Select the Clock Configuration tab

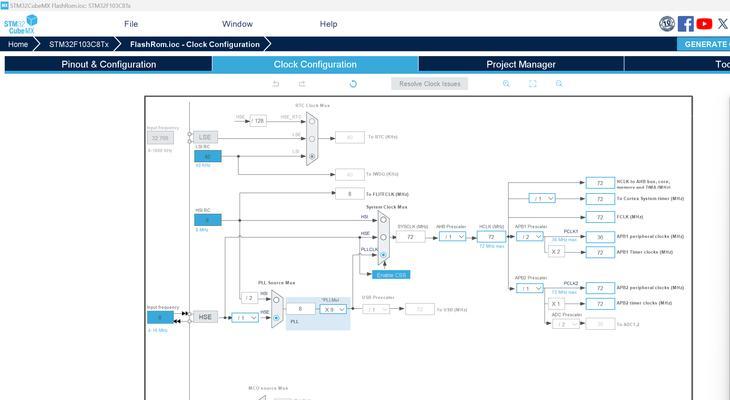(315, 64)
